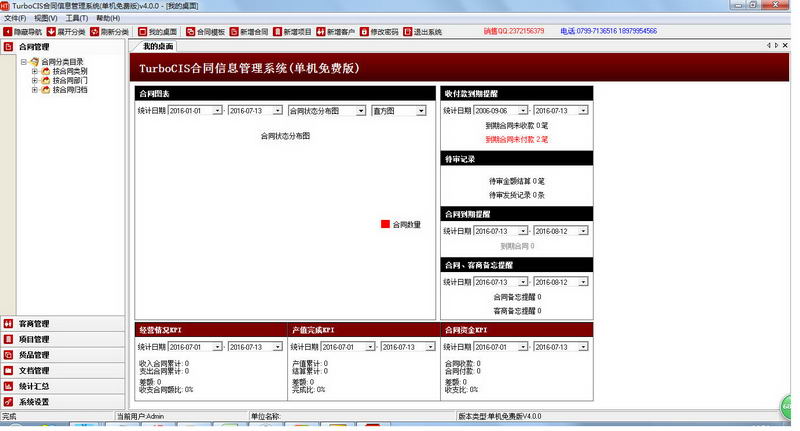The image size is (800, 431).
Task: Click the tab scroll-right arrow
Action: pyautogui.click(x=777, y=45)
